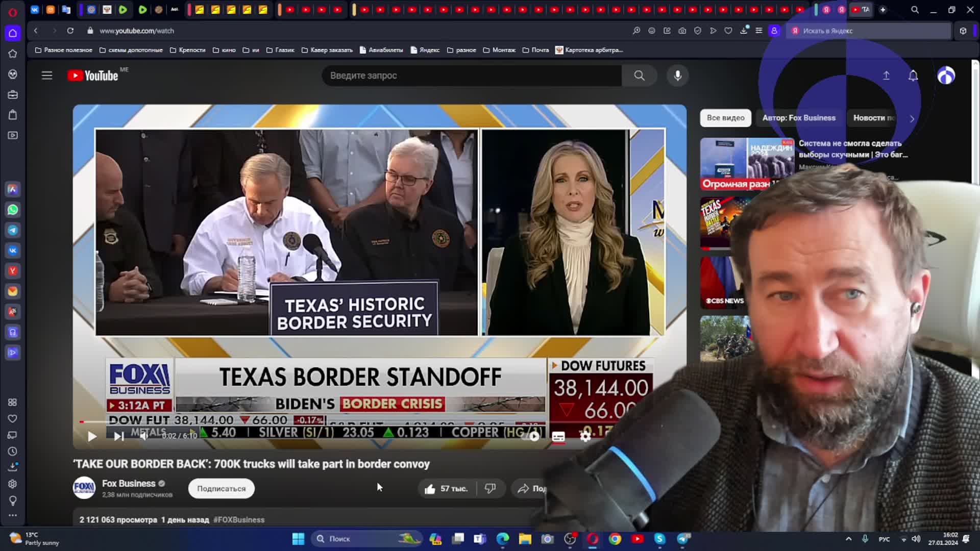This screenshot has width=980, height=551.
Task: Open the Почта bookmarks folder
Action: click(x=536, y=50)
